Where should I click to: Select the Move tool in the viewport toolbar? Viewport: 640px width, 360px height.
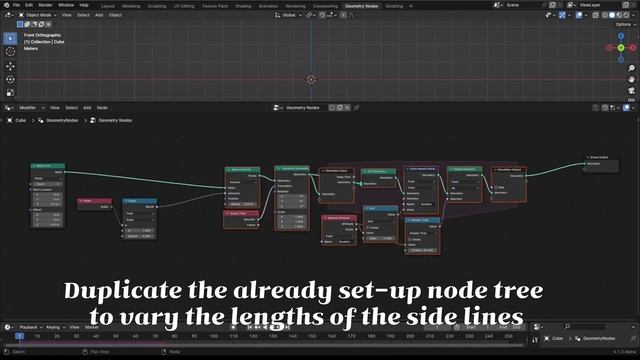10,66
